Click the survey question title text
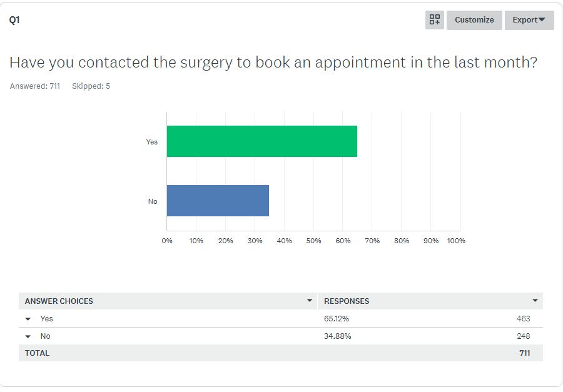 coord(273,63)
